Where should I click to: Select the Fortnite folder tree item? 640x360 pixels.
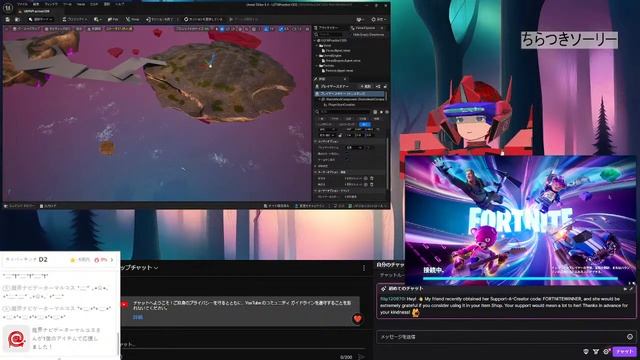click(x=328, y=65)
